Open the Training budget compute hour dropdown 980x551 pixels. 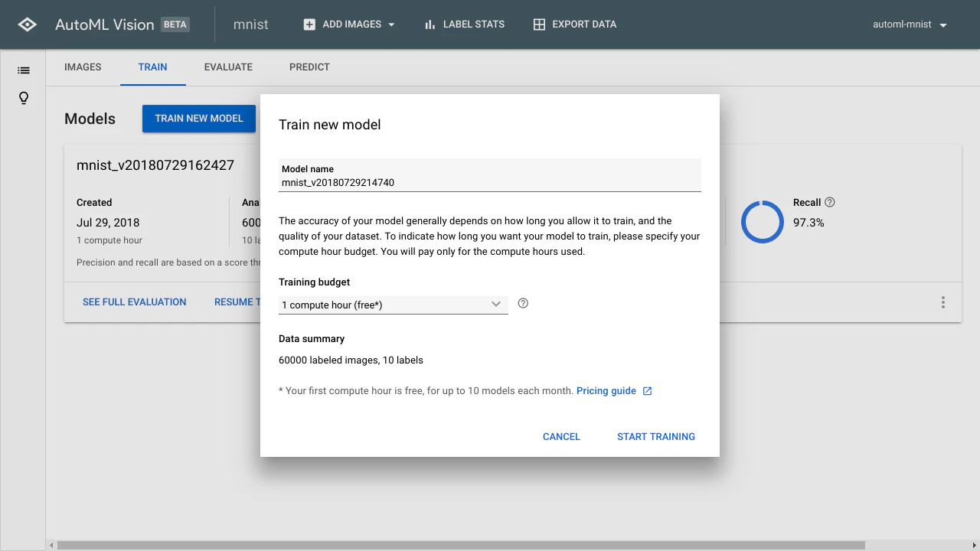pos(394,305)
